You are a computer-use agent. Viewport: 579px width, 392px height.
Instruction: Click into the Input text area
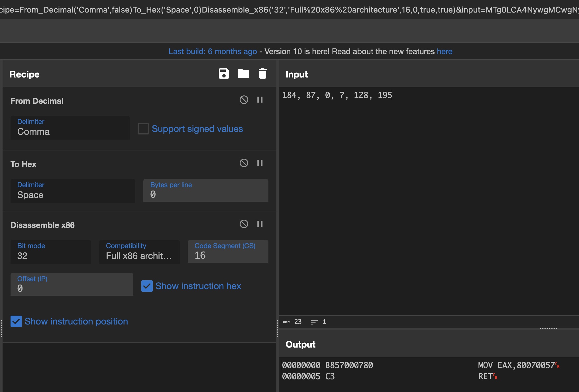point(429,201)
